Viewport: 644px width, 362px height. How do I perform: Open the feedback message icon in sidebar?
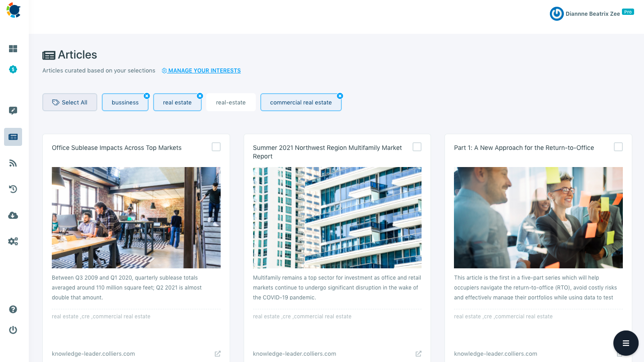point(13,110)
